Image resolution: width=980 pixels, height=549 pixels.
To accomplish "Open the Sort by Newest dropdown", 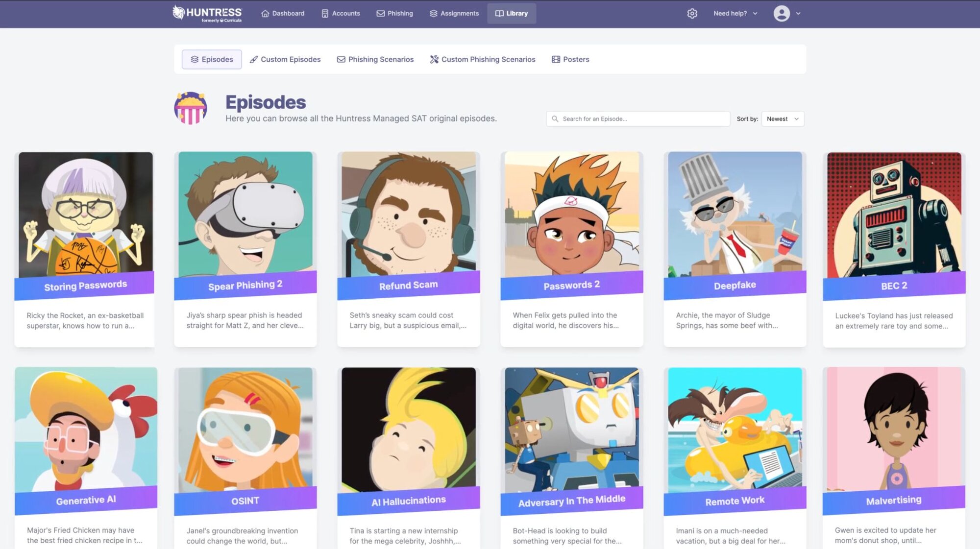I will [x=783, y=119].
